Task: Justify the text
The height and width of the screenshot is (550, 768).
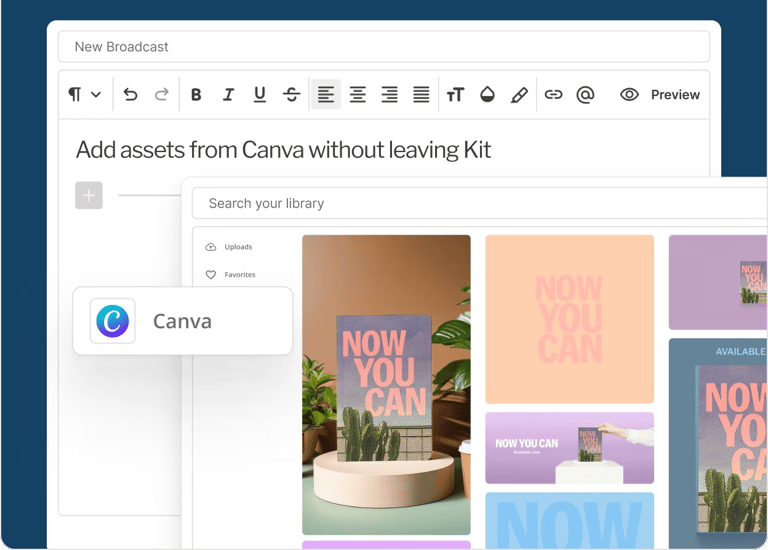Action: (421, 95)
